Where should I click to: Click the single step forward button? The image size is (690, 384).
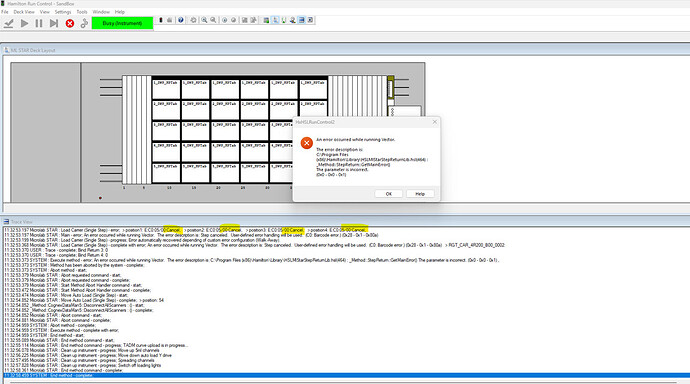click(x=54, y=23)
